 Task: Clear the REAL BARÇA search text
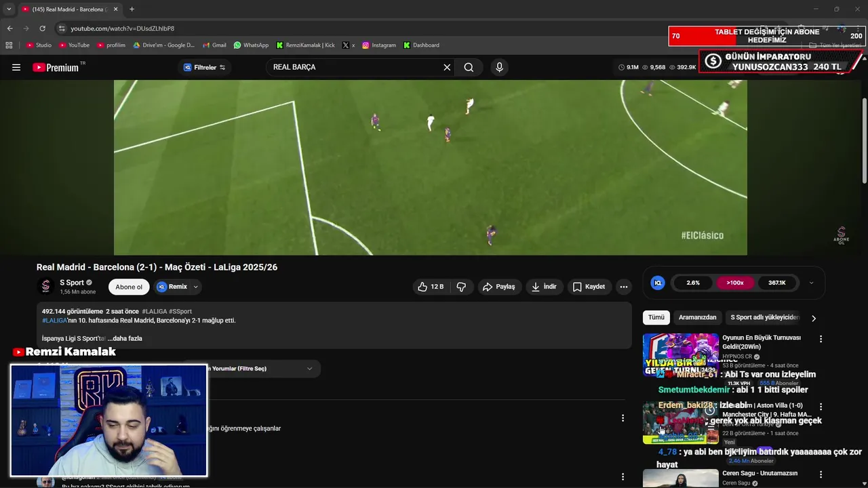[447, 67]
